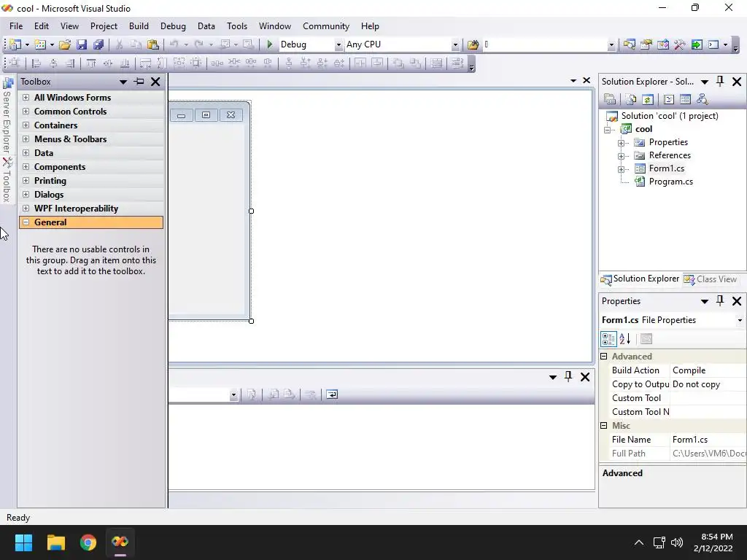Screen dimensions: 747x560
Task: Toggle Alphabetical sort in Properties panel
Action: pos(625,338)
